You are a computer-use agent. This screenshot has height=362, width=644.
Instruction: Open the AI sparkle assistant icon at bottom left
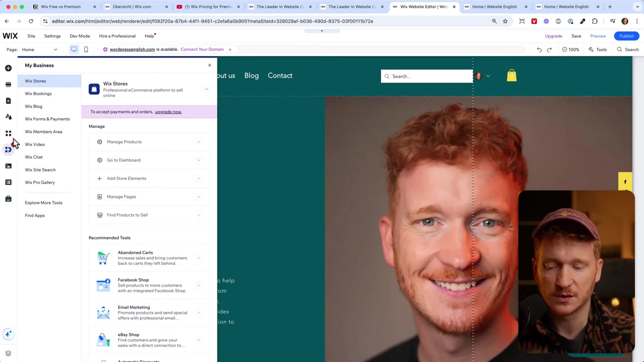8,334
